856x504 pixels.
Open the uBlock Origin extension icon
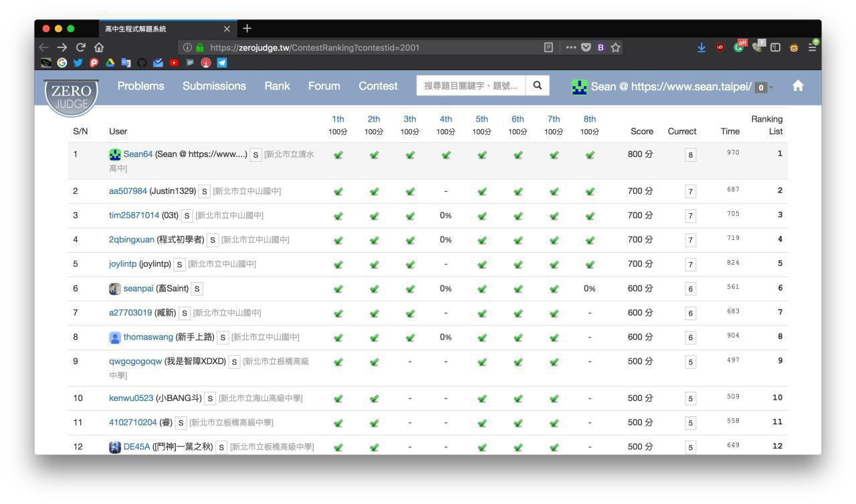coord(720,47)
